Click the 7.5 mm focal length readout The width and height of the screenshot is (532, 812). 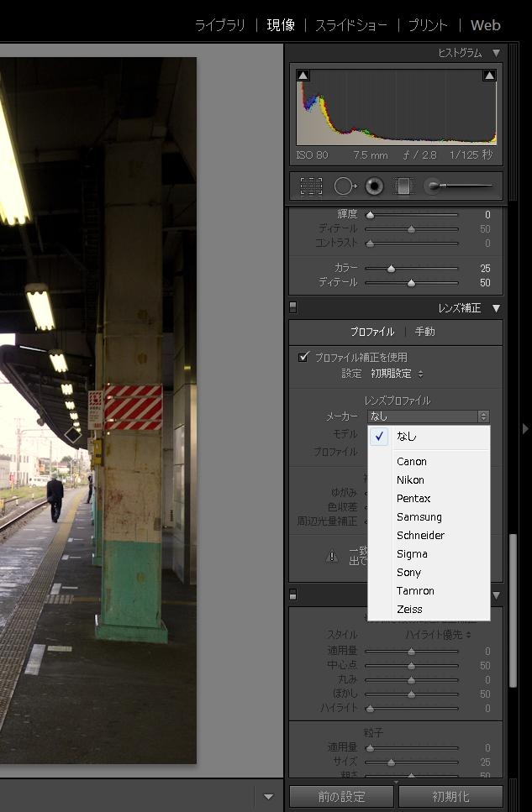[371, 155]
